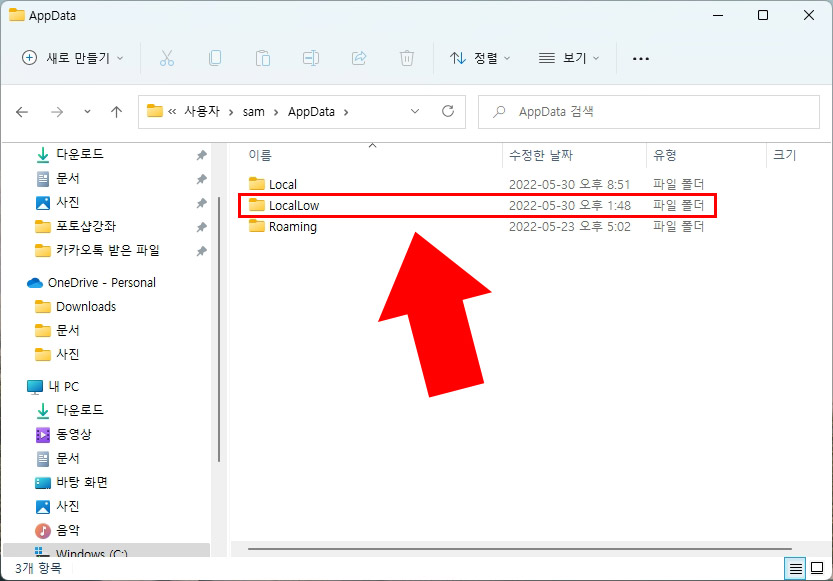Screen dimensions: 833x581
Task: Click pin icon next to 카카오톡 받은 파일
Action: (201, 251)
